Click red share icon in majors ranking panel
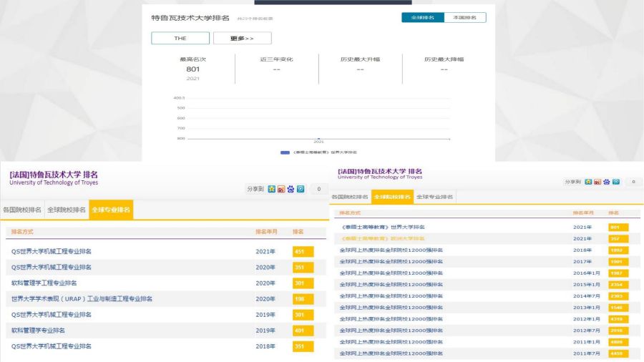Image resolution: width=644 pixels, height=362 pixels. [281, 189]
